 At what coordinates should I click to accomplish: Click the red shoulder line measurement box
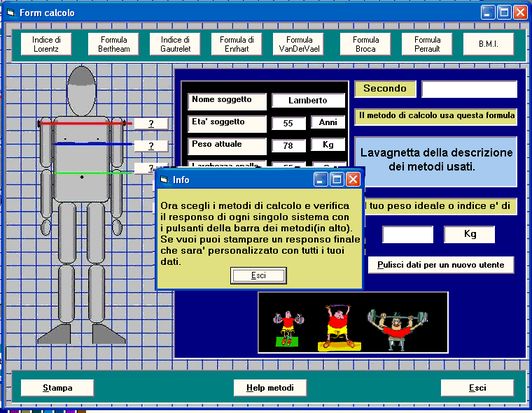pyautogui.click(x=151, y=124)
